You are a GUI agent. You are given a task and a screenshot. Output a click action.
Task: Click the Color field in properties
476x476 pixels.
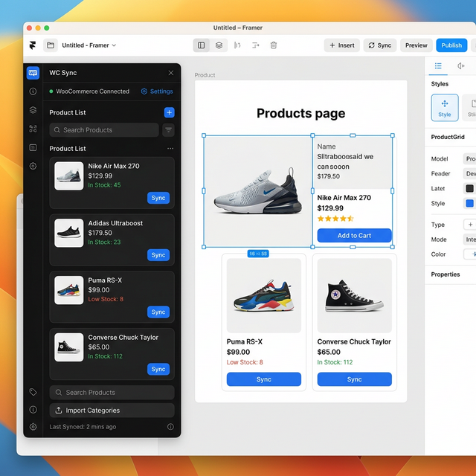click(x=469, y=254)
